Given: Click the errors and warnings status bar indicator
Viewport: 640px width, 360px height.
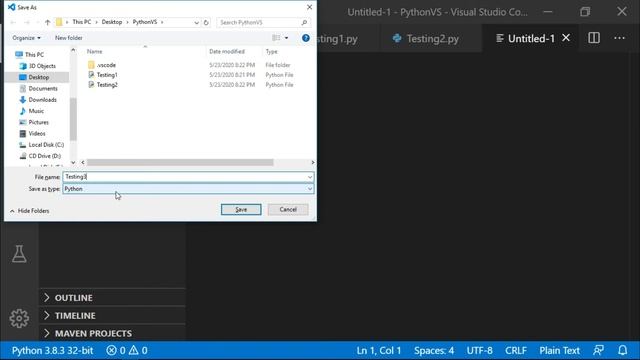Looking at the screenshot, I should coord(127,350).
